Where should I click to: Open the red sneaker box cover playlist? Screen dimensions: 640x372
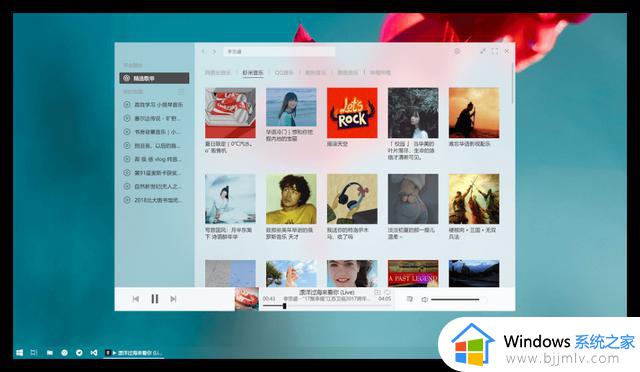[x=230, y=113]
